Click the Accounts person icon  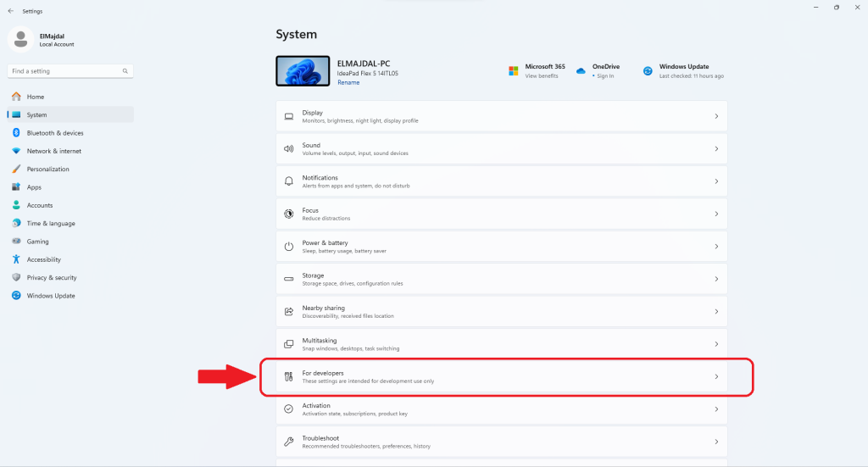click(x=16, y=205)
